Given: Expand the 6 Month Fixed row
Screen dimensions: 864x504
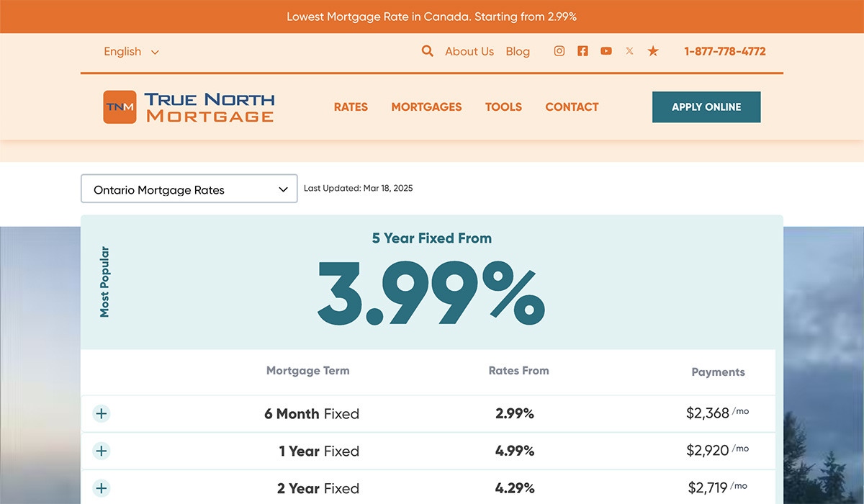Looking at the screenshot, I should point(102,413).
